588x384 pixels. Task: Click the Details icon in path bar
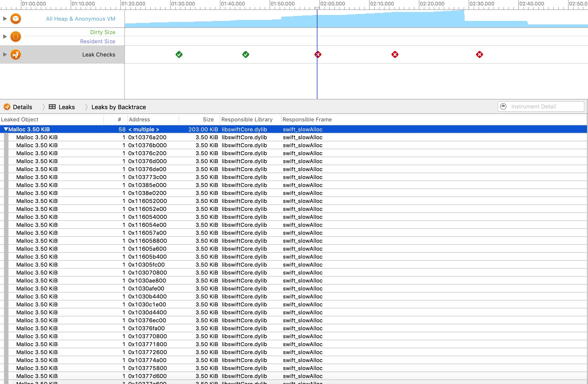click(7, 107)
